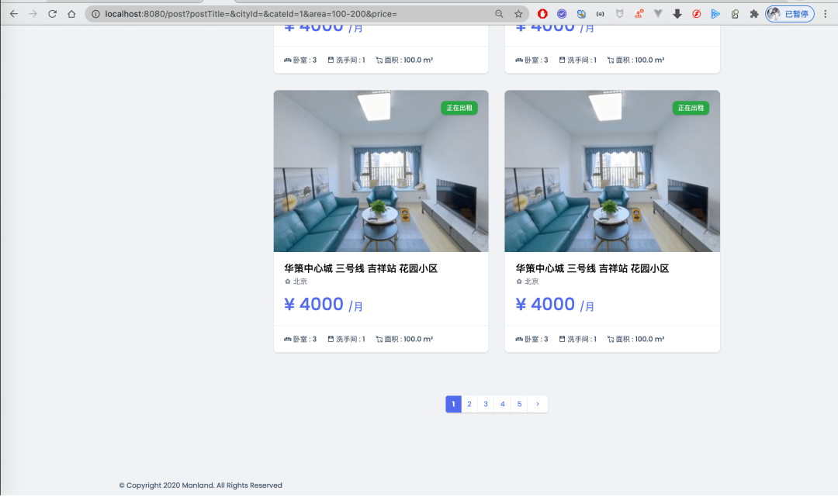
Task: Click bedroom icon 卧室 : 3 on lower left card
Action: 300,339
